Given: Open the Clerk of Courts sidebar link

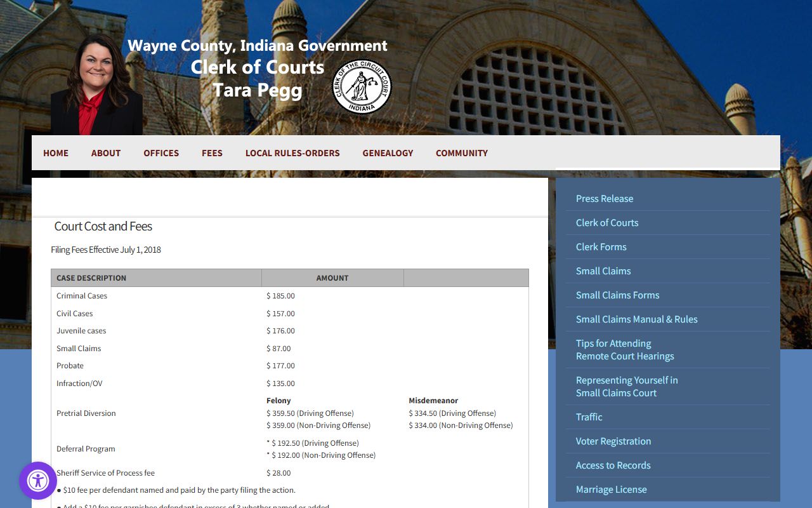Looking at the screenshot, I should (607, 223).
